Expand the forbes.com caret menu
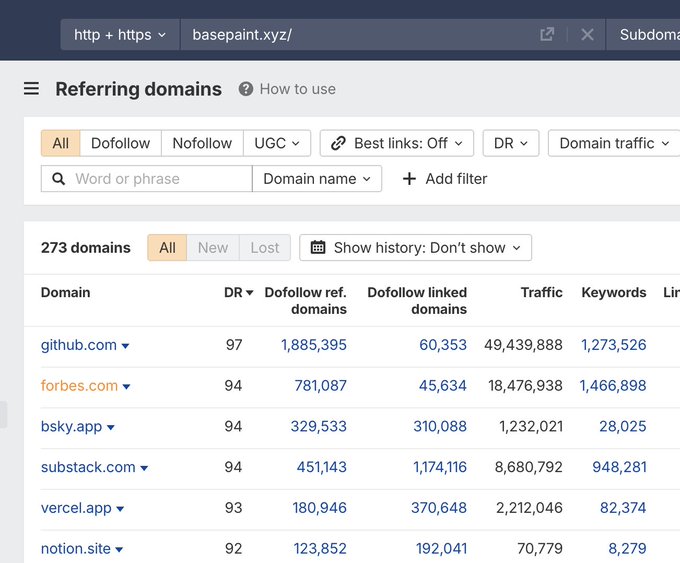This screenshot has width=680, height=563. coord(126,387)
